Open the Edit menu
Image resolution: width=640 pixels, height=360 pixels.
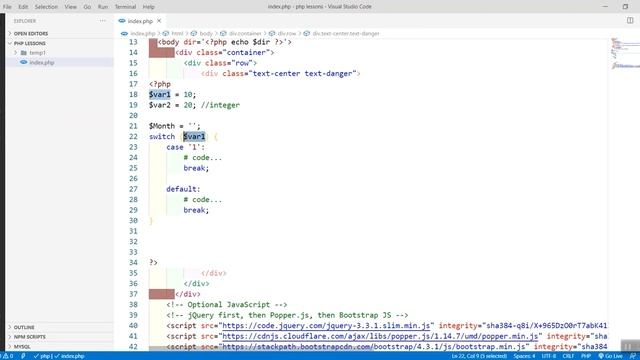click(x=23, y=7)
